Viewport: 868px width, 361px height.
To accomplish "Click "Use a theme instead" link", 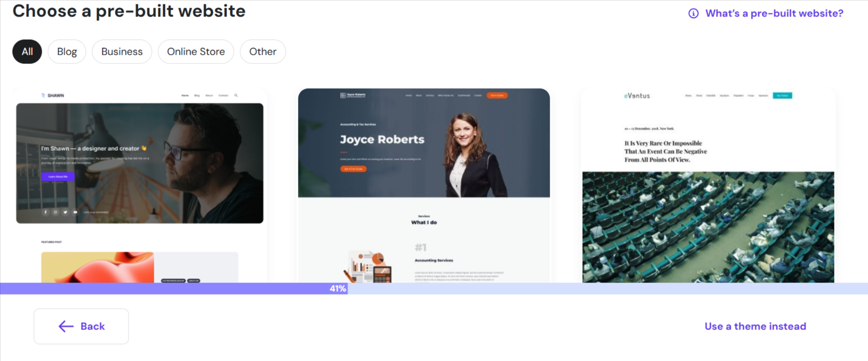I will coord(755,327).
